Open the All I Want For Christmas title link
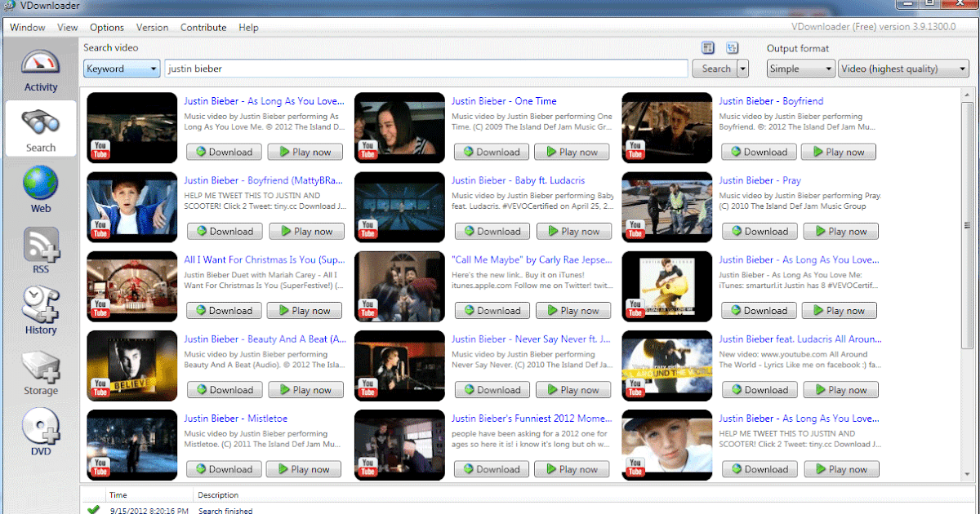980x514 pixels. 265,259
